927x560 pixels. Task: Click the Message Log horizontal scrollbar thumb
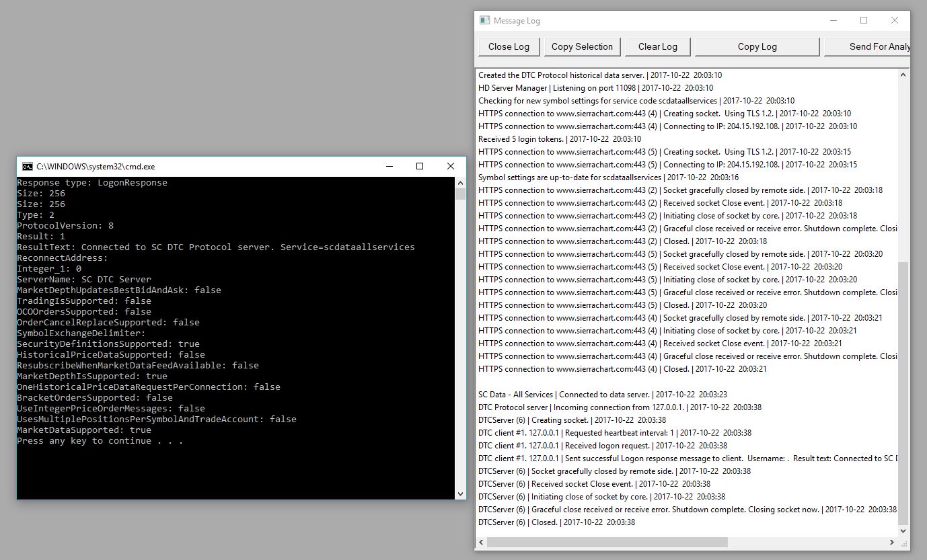pos(607,542)
